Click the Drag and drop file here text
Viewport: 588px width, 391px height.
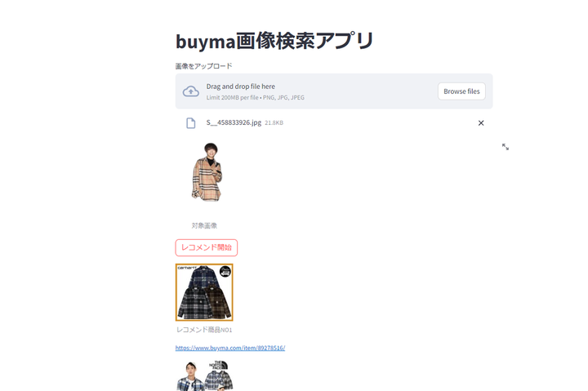click(241, 87)
